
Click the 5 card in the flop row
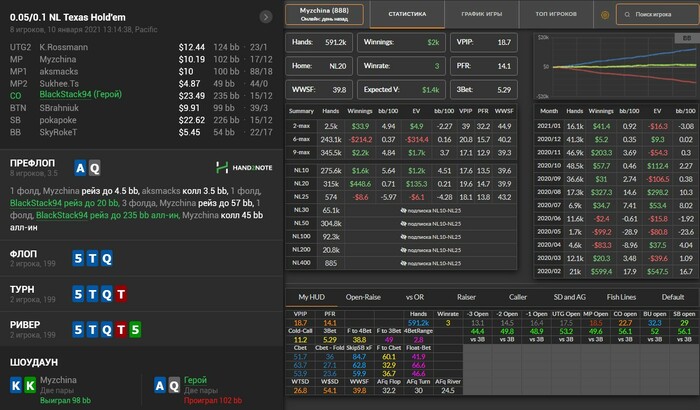[x=78, y=259]
